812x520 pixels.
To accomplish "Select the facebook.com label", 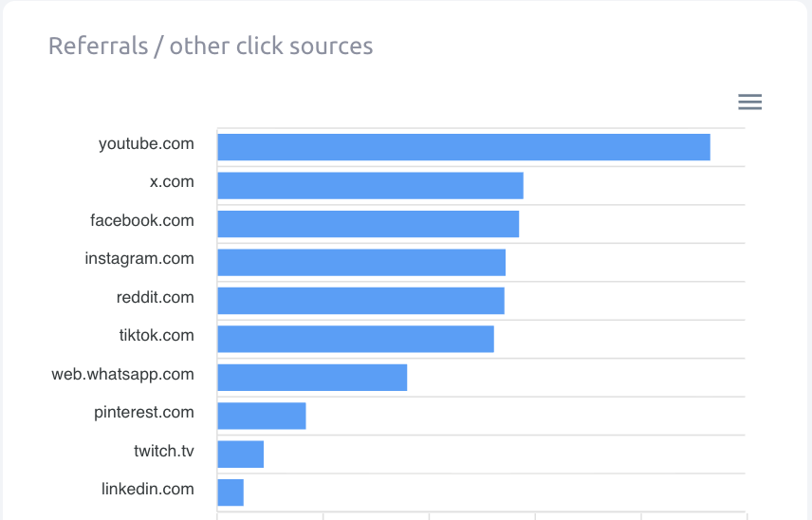I will click(142, 221).
